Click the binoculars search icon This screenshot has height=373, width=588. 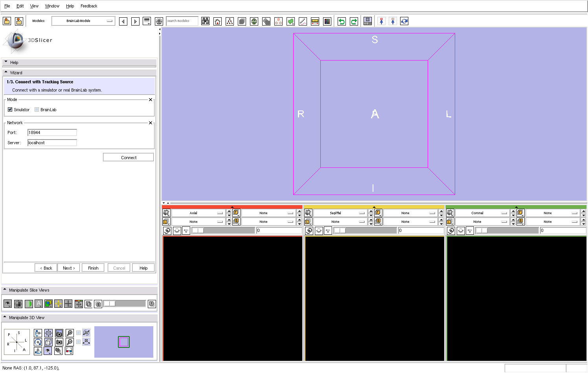pyautogui.click(x=205, y=21)
